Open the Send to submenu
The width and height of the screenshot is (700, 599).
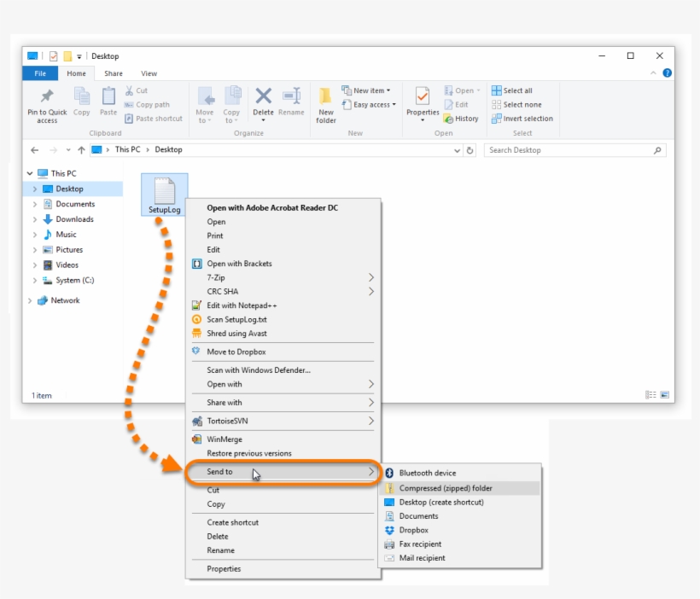[x=283, y=471]
